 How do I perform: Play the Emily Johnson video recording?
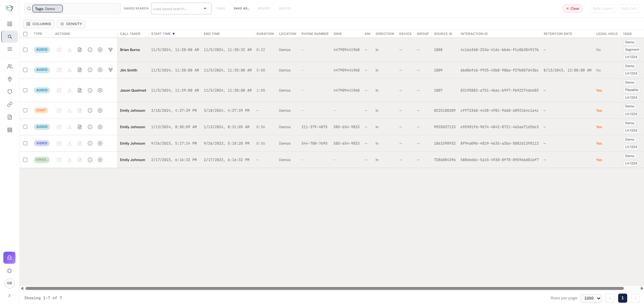click(100, 143)
